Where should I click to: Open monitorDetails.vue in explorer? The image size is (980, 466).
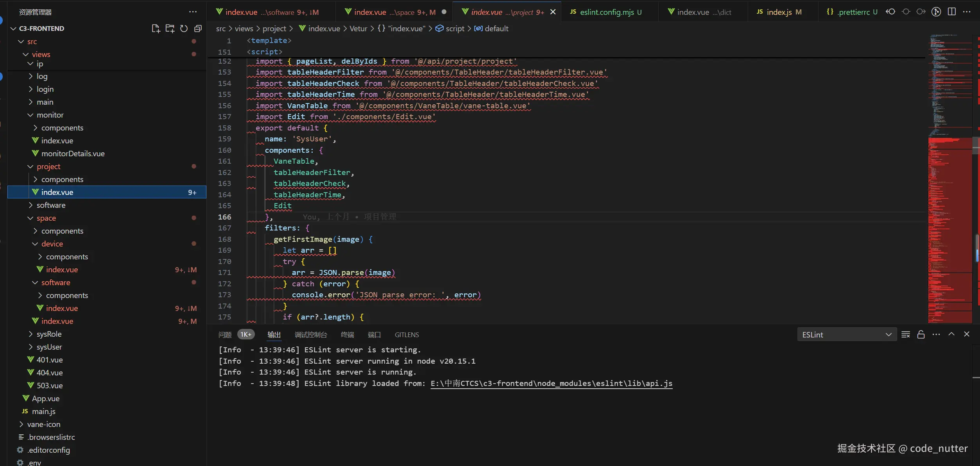click(73, 154)
